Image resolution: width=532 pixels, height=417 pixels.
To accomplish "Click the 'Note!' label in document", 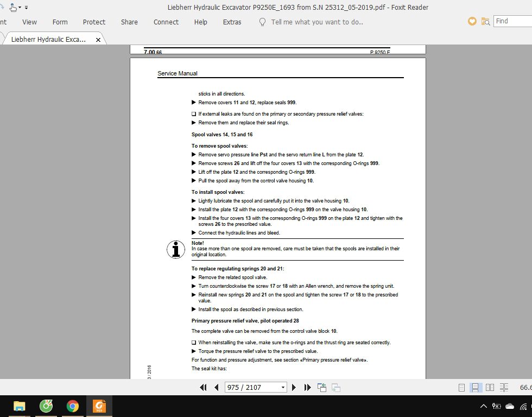I will click(x=198, y=243).
